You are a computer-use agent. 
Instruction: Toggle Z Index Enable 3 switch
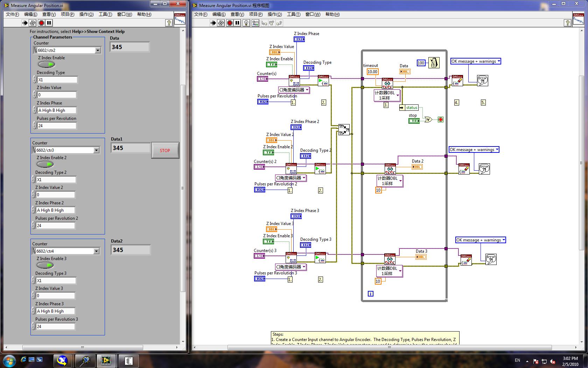tap(45, 265)
